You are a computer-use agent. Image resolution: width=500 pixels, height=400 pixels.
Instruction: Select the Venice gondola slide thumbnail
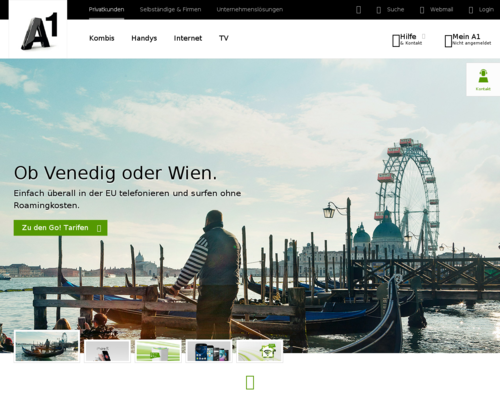[x=47, y=346]
